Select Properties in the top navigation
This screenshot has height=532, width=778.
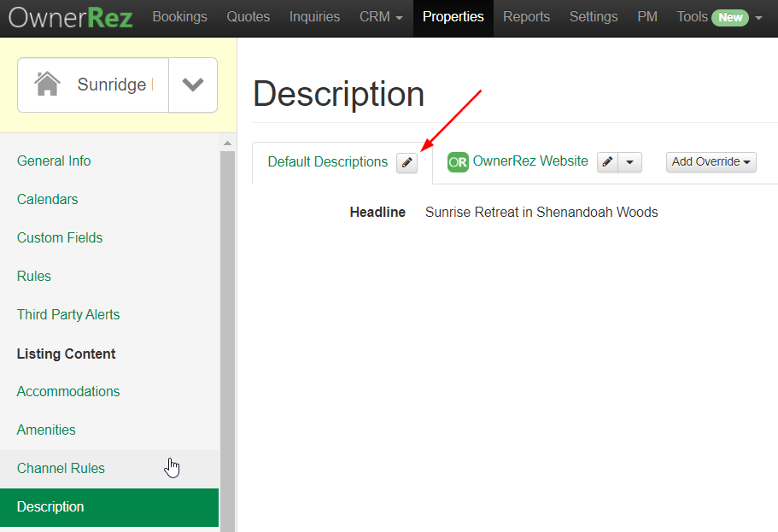pos(453,16)
